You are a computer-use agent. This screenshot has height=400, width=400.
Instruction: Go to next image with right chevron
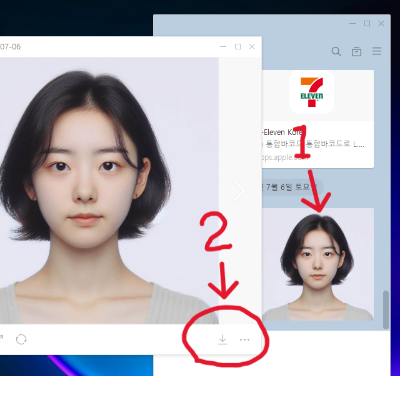click(239, 191)
